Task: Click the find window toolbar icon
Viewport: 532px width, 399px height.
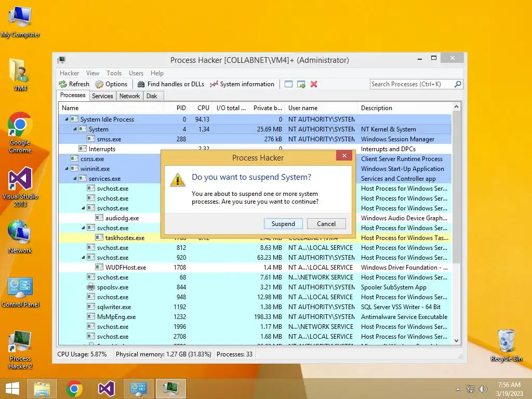Action: point(288,84)
